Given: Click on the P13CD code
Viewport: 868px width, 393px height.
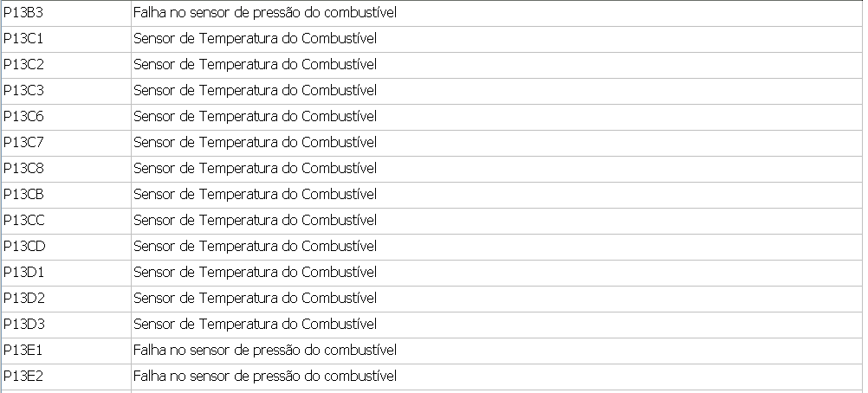Looking at the screenshot, I should (24, 247).
